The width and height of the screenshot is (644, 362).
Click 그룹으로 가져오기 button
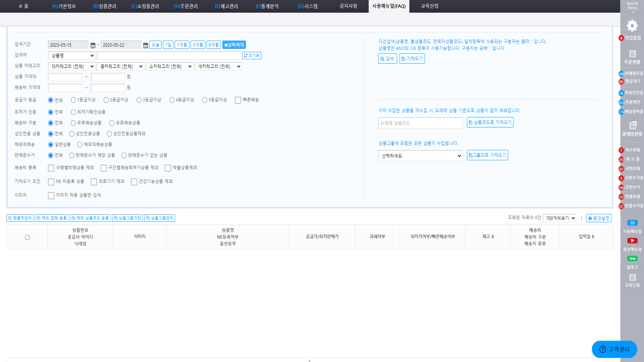point(487,155)
